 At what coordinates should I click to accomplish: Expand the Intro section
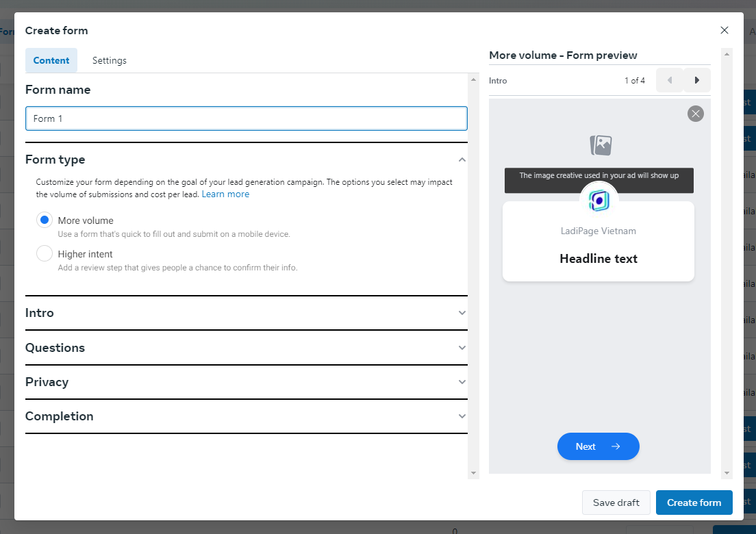462,313
